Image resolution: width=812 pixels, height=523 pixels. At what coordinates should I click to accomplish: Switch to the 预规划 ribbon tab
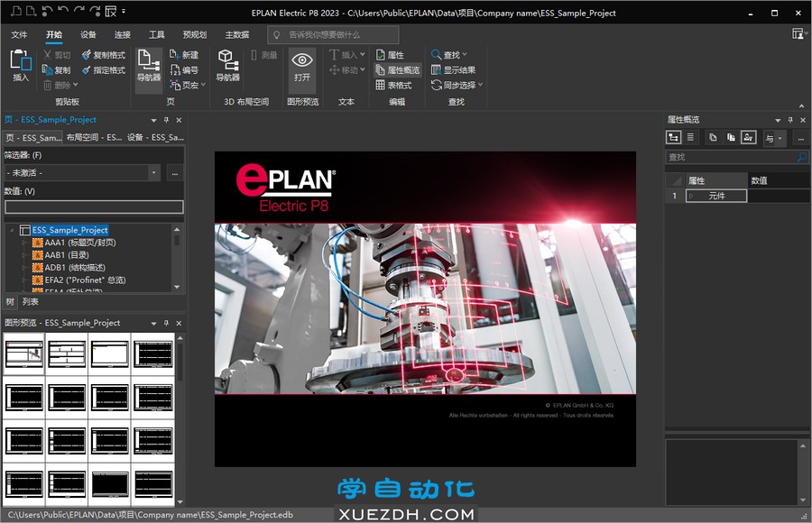(x=194, y=34)
